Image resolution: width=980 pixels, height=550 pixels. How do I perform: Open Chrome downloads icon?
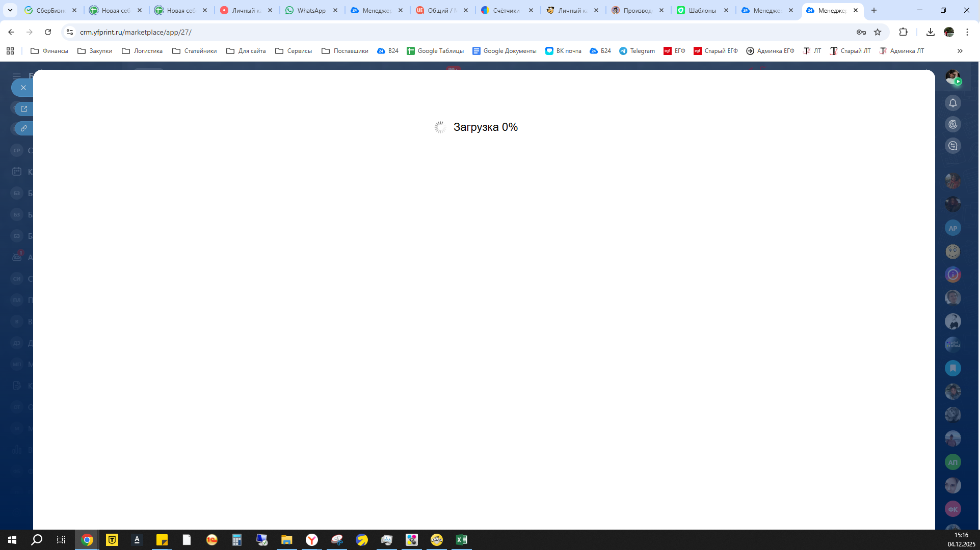[930, 32]
